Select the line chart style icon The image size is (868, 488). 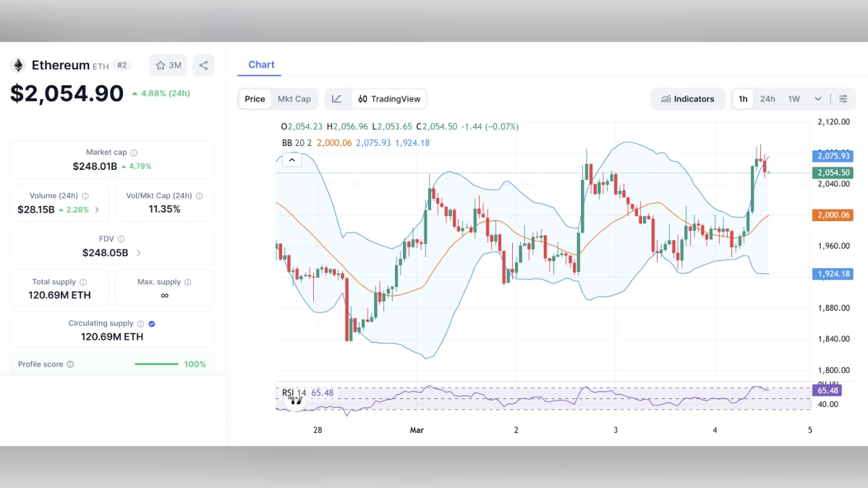click(337, 98)
